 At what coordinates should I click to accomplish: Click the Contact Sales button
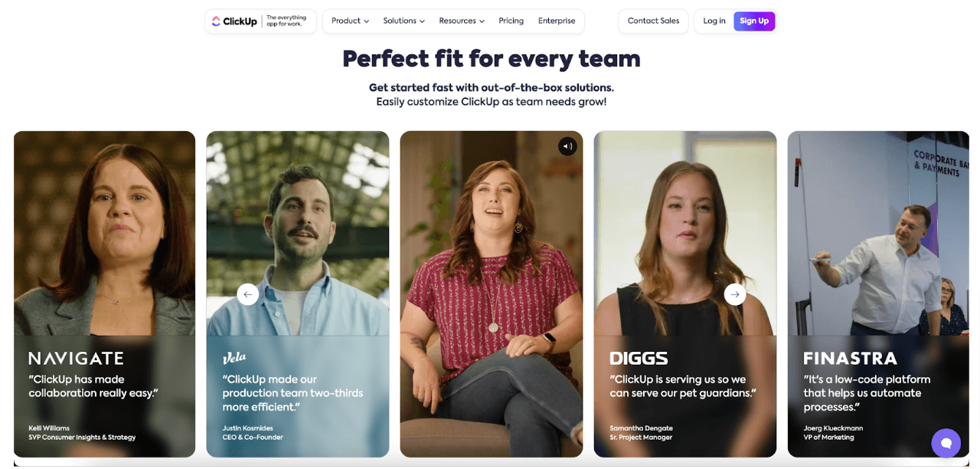tap(653, 21)
